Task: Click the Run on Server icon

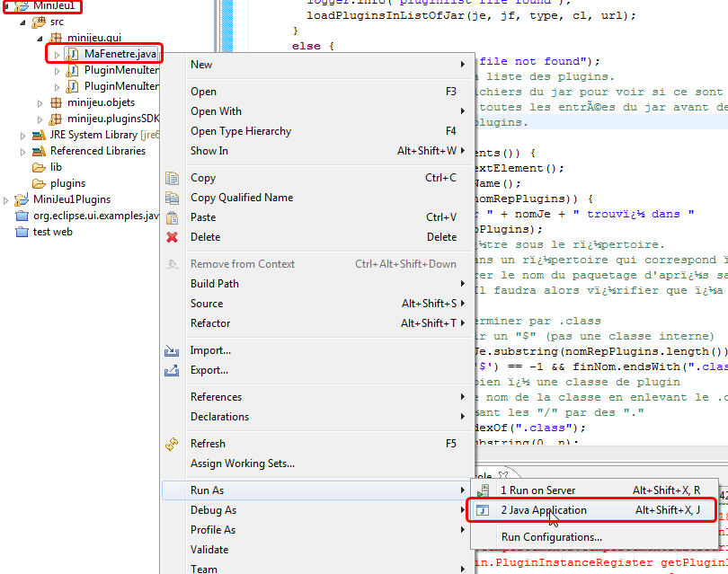Action: 484,490
